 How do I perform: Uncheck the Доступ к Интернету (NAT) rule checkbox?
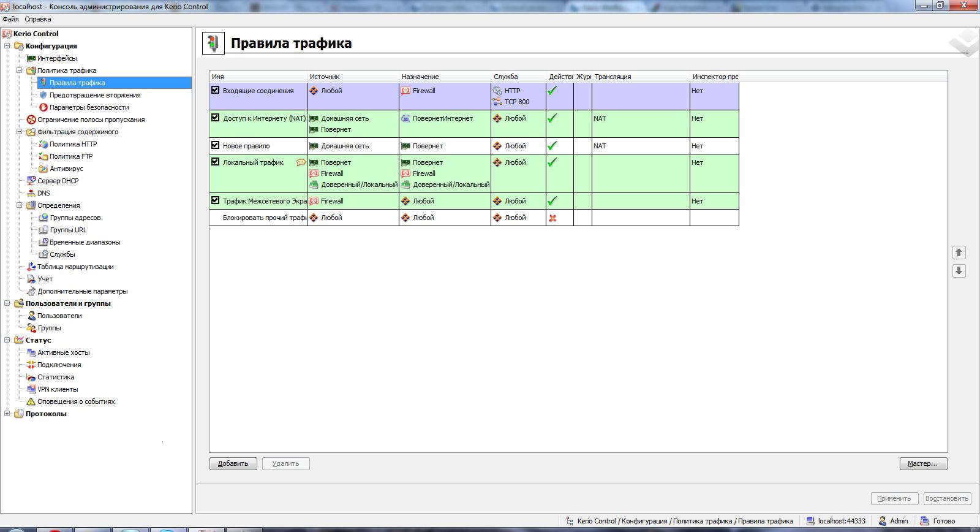215,118
